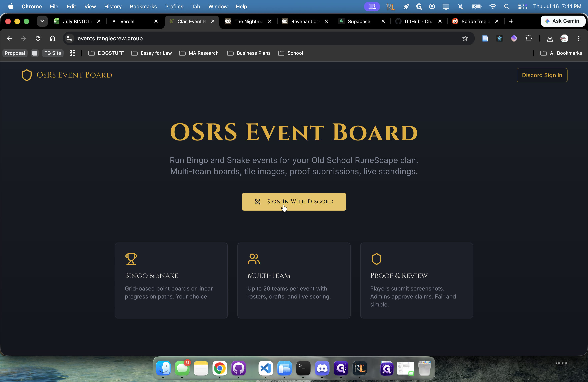Image resolution: width=588 pixels, height=382 pixels.
Task: Expand the DOGSTUFF bookmarks folder
Action: (106, 53)
